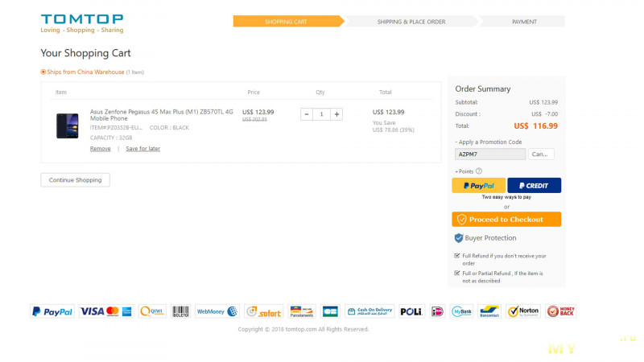The width and height of the screenshot is (644, 362).
Task: Click the promotion code field with AZPM7
Action: pyautogui.click(x=490, y=154)
